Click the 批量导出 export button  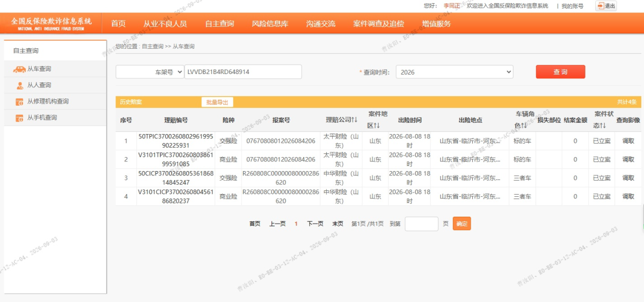point(217,102)
